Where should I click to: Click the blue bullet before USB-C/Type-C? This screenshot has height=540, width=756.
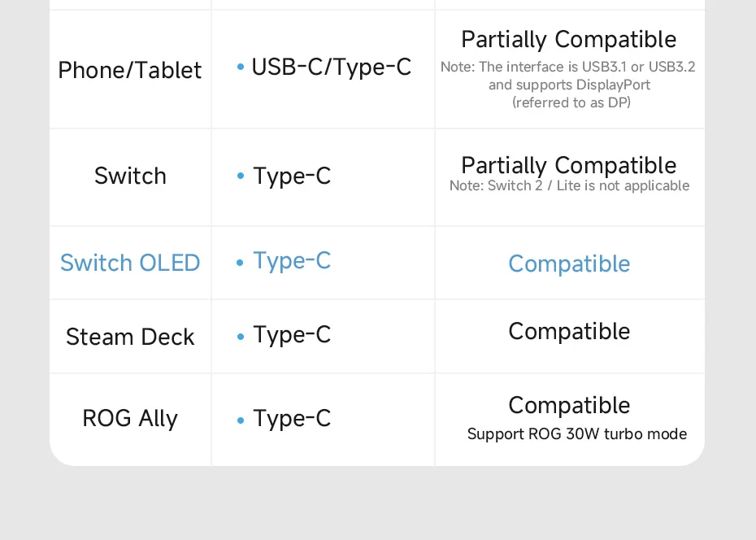241,67
